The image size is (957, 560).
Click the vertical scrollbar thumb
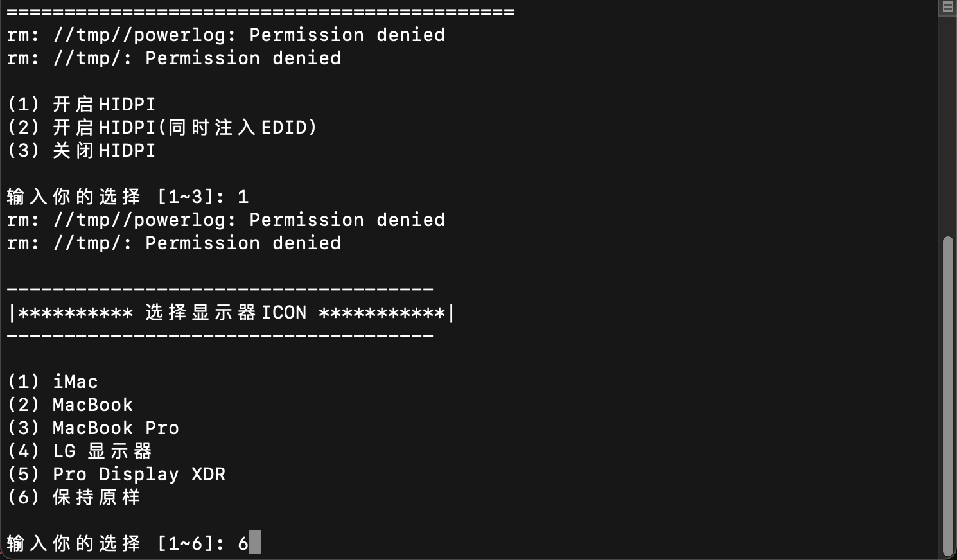[948, 397]
